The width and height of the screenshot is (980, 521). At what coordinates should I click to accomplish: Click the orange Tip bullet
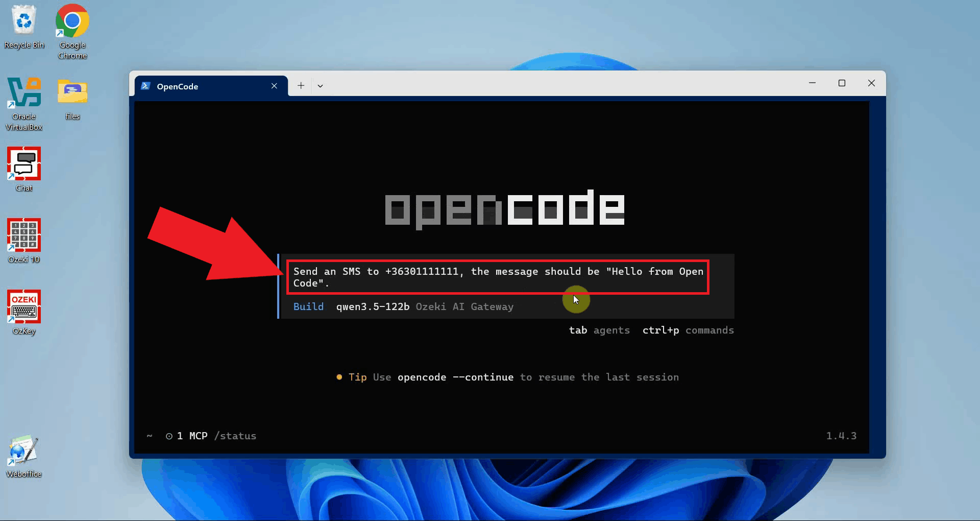(x=339, y=377)
